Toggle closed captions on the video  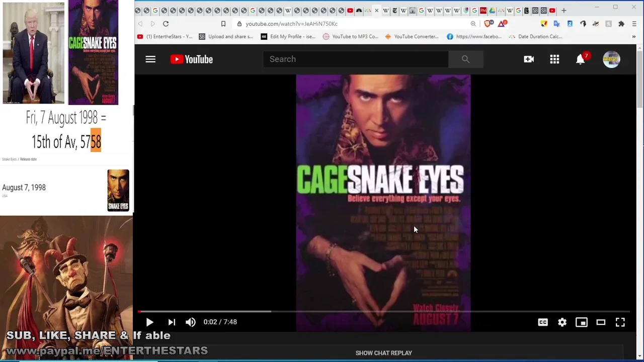pyautogui.click(x=543, y=322)
